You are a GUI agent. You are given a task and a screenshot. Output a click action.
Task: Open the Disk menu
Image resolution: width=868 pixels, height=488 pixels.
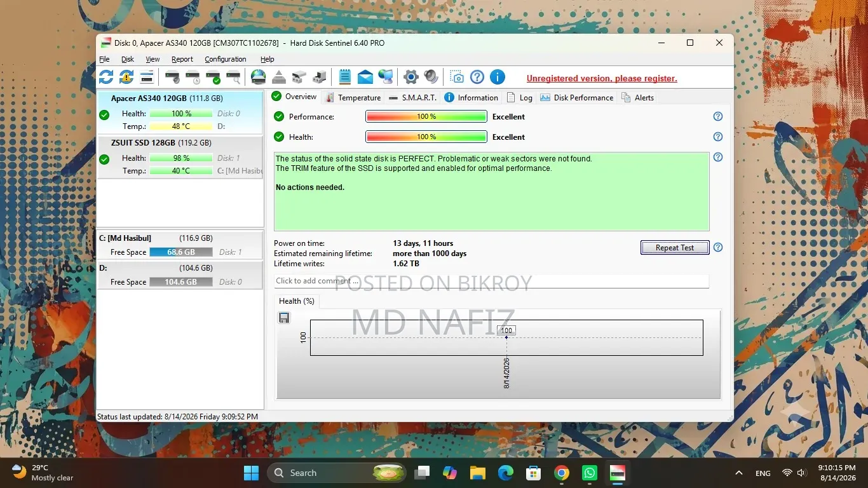(128, 59)
